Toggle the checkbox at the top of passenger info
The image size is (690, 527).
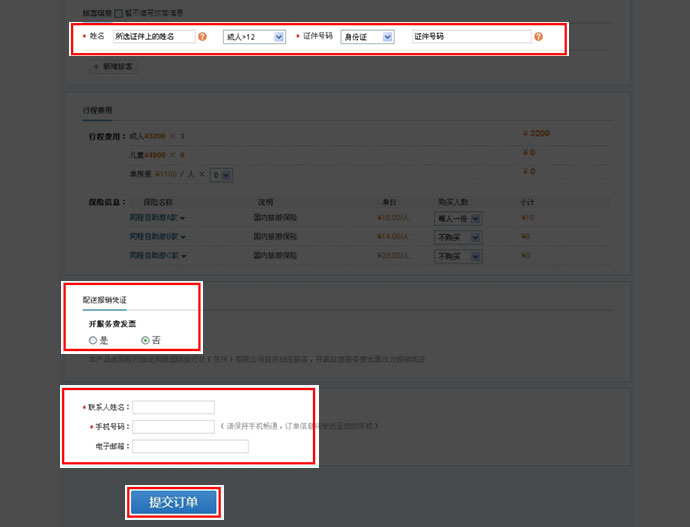point(119,13)
